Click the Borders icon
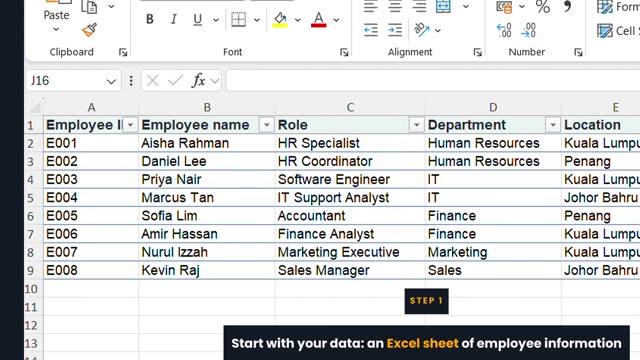Viewport: 640px width, 360px height. click(238, 19)
